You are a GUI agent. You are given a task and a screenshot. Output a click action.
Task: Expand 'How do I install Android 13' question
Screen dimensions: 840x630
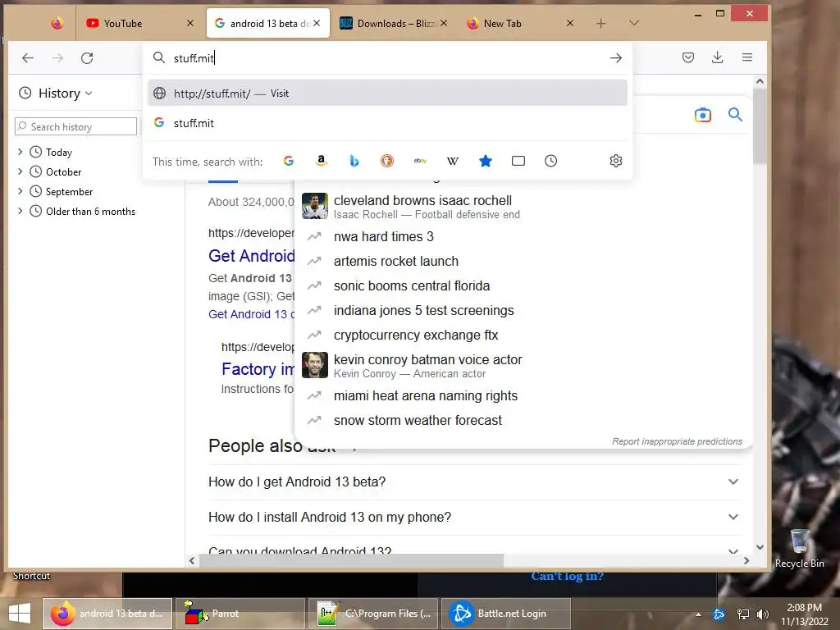pyautogui.click(x=475, y=517)
